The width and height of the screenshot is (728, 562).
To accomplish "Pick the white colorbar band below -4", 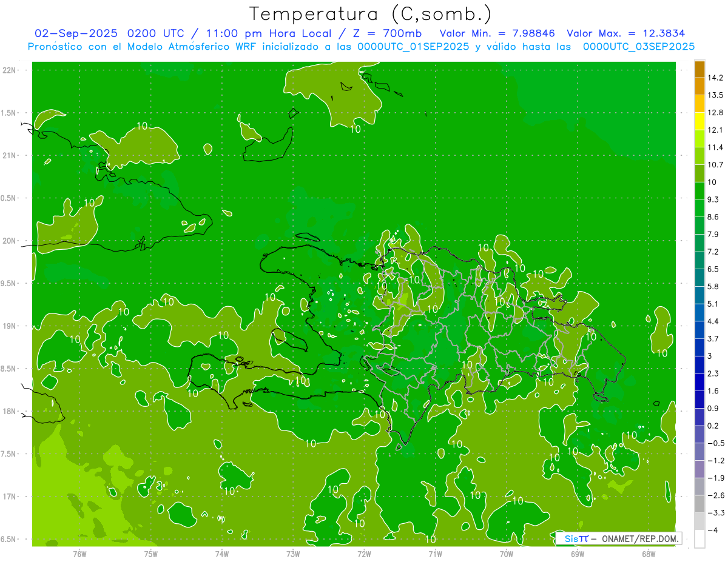I will click(699, 539).
